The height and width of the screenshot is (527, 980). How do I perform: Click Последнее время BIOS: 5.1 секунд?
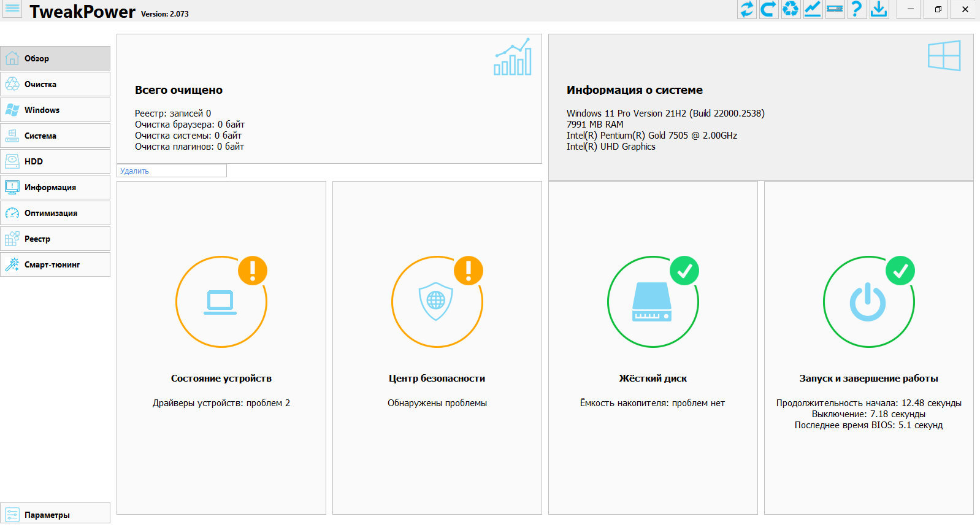tap(868, 425)
